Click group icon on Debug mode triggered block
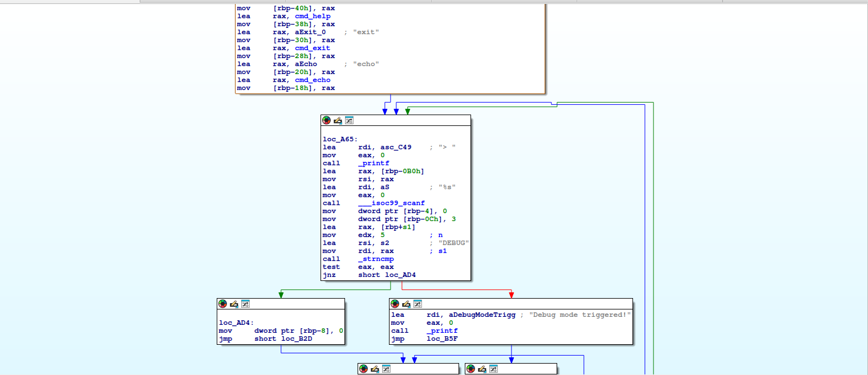 click(417, 304)
